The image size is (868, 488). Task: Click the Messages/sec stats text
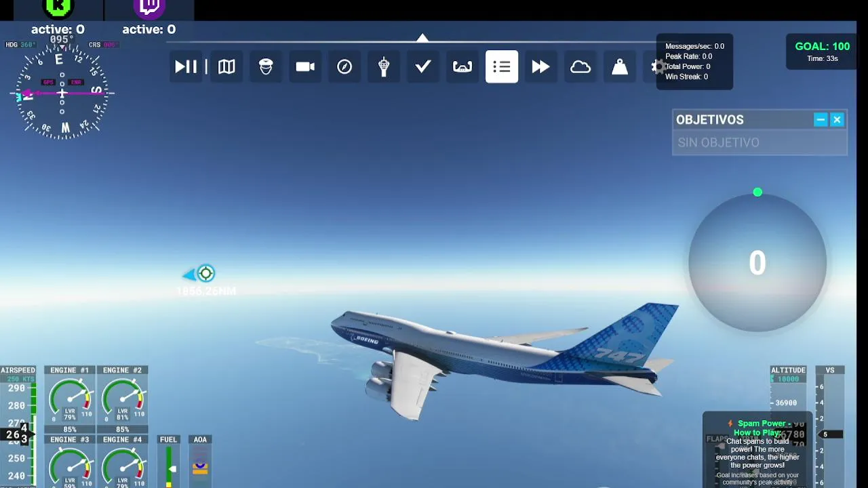point(694,46)
